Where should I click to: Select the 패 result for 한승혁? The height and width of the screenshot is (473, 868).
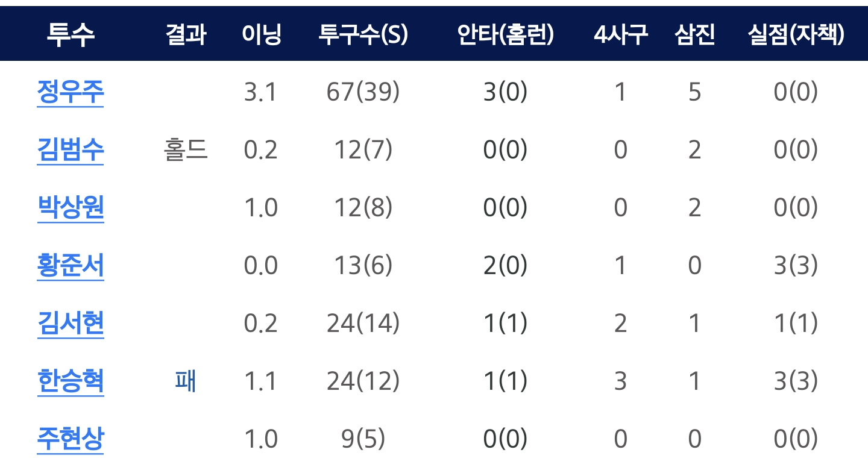(x=186, y=381)
